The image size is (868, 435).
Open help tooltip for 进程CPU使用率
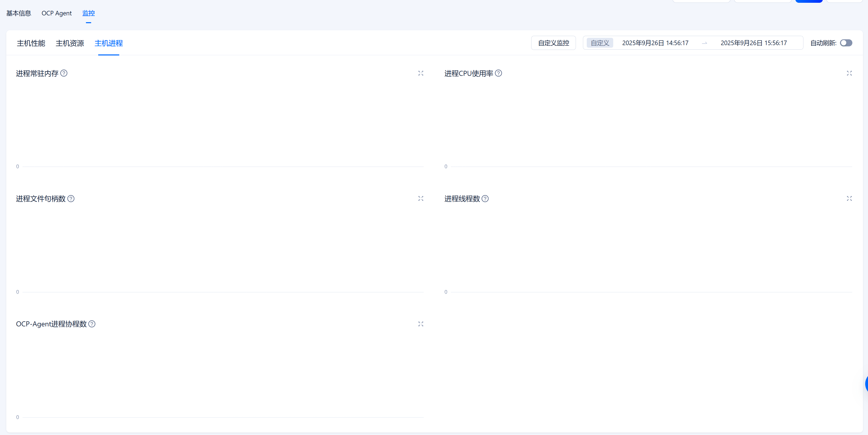coord(498,73)
